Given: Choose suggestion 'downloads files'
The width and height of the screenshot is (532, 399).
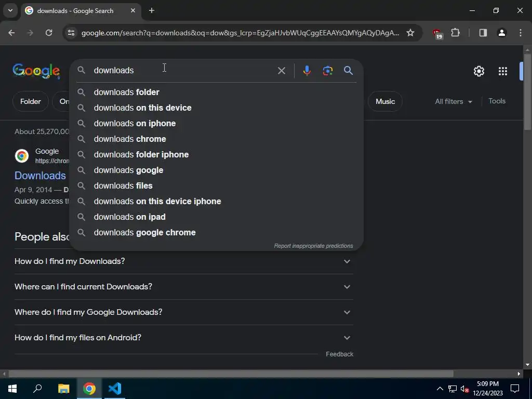Looking at the screenshot, I should tap(216, 185).
